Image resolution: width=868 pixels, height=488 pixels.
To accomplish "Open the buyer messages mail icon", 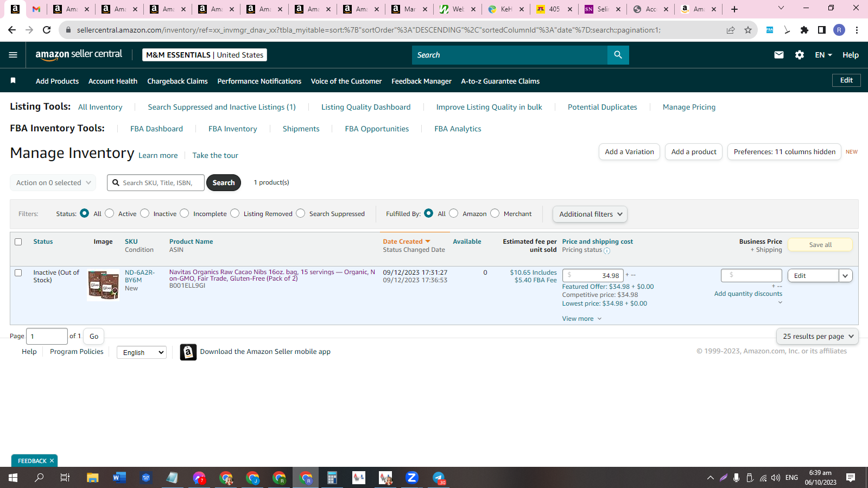I will (x=779, y=55).
